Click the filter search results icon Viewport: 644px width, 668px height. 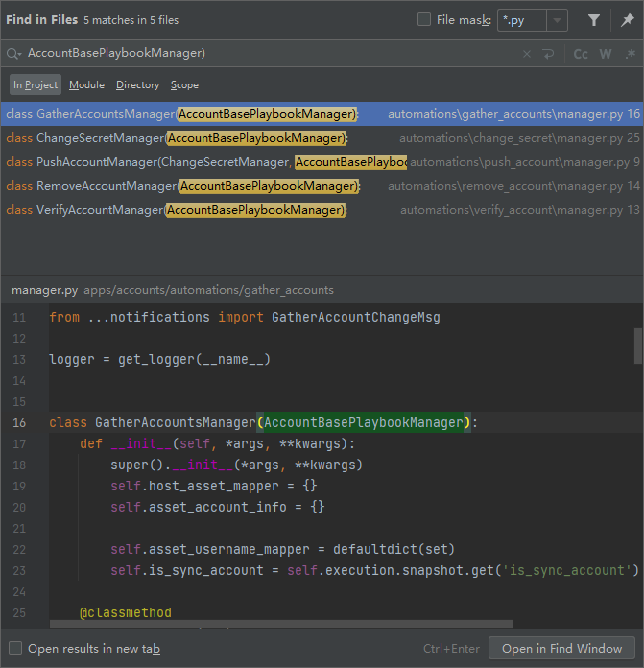click(x=594, y=20)
